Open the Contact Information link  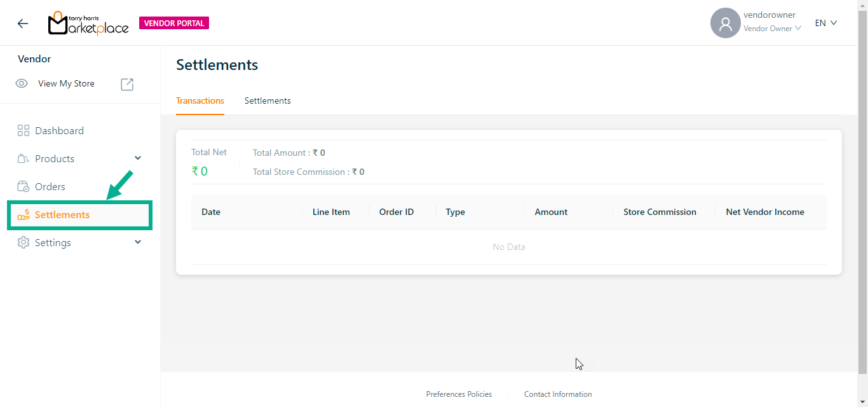[558, 394]
